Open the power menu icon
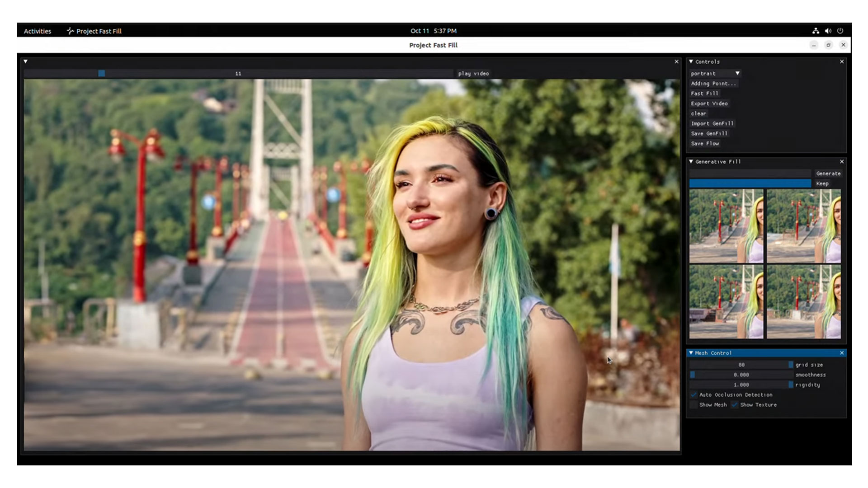 [x=840, y=31]
